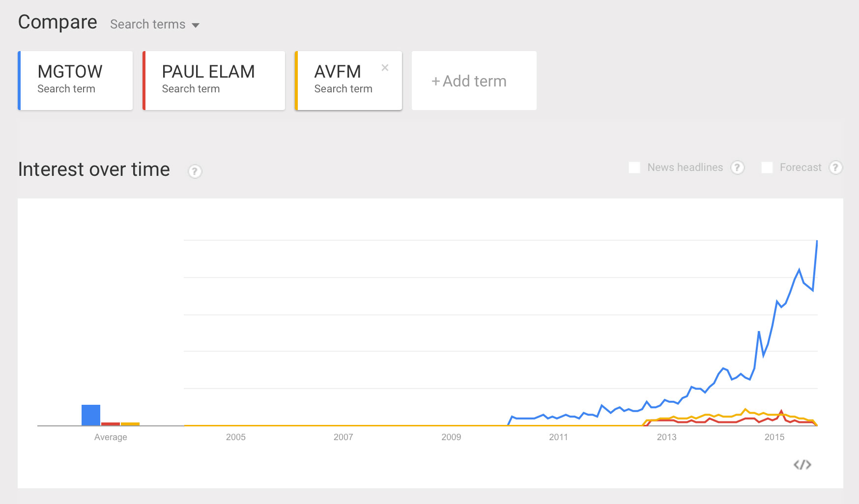Click the embed code icon below chart

coord(802,465)
